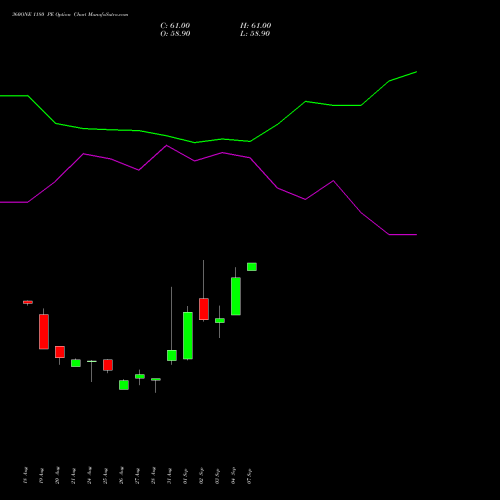
Task: Click the 27 Aug date label
Action: point(137,475)
